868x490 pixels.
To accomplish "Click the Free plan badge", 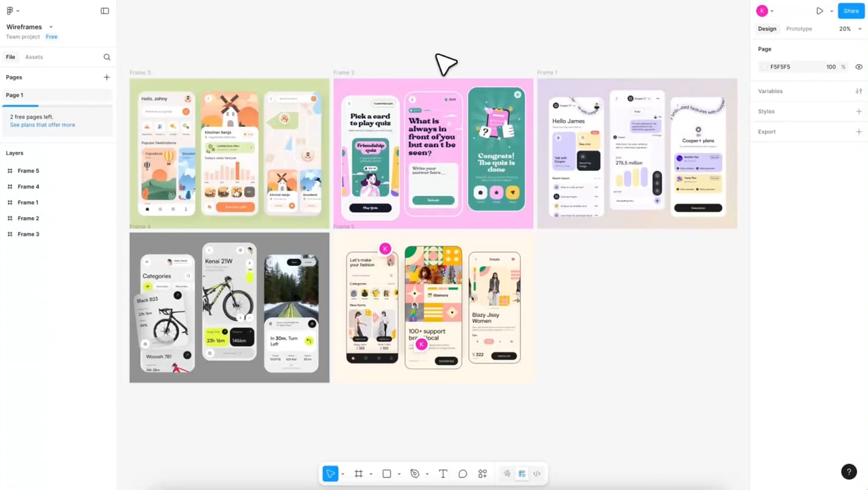I will coord(52,37).
